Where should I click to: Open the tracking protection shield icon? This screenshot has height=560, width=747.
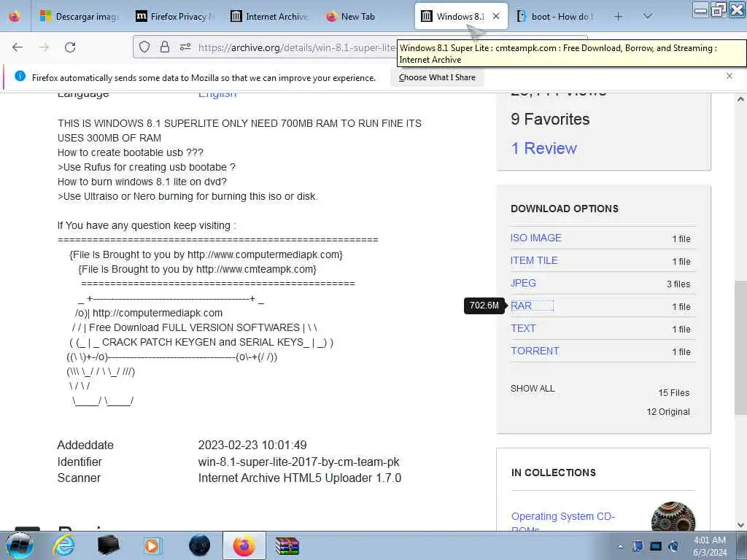[x=144, y=47]
